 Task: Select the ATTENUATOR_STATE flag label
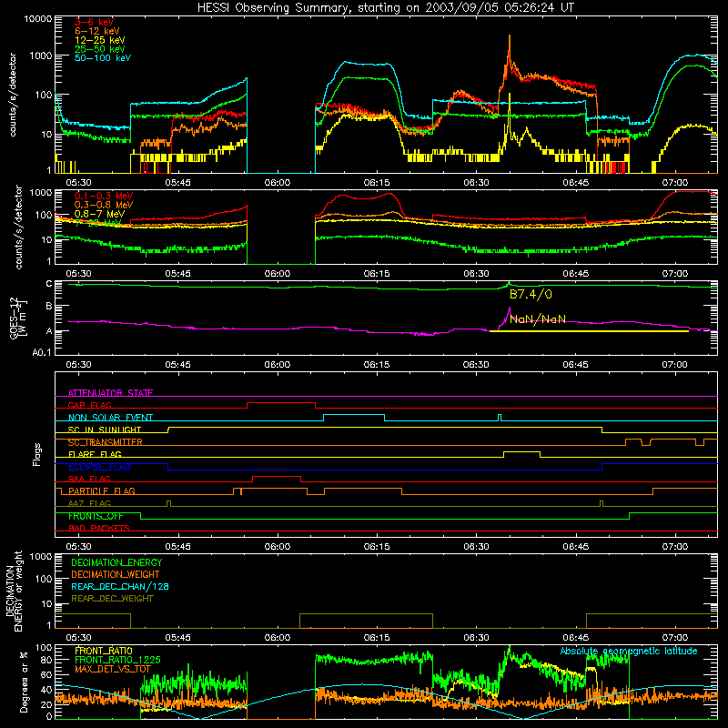click(x=110, y=393)
